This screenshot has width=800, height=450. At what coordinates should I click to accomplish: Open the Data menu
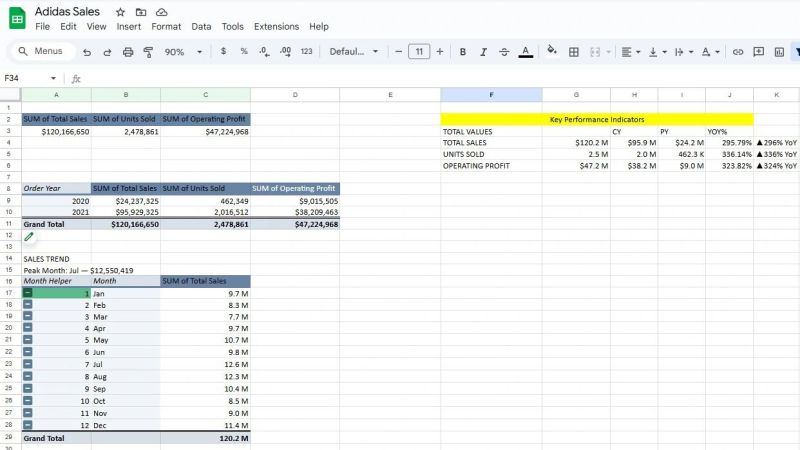tap(202, 27)
